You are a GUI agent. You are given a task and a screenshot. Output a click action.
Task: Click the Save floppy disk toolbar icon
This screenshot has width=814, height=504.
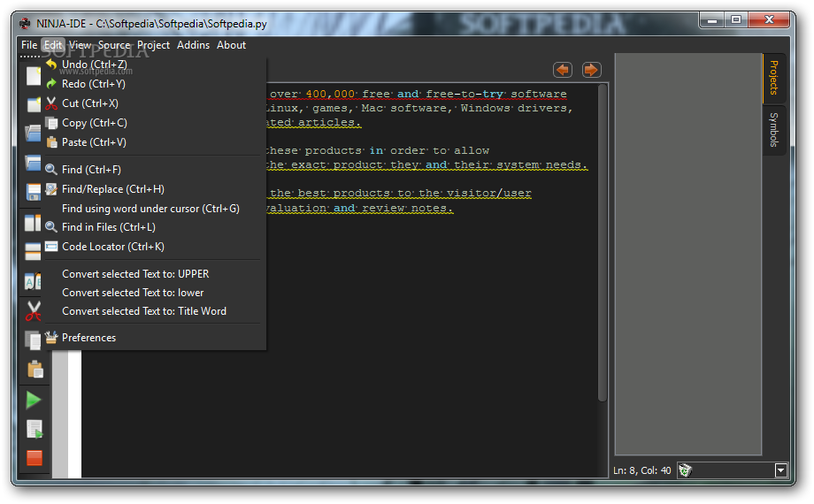coord(34,192)
